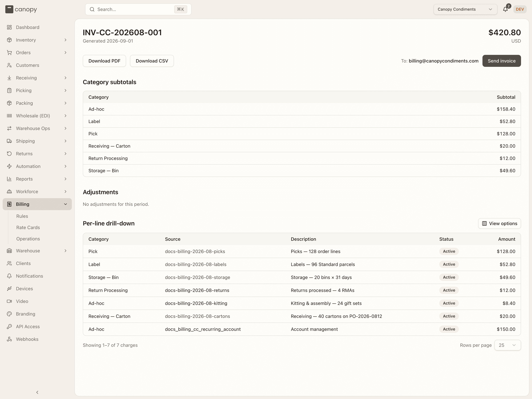Click source docs_billing_cc_recurring_account
532x399 pixels.
(x=203, y=329)
